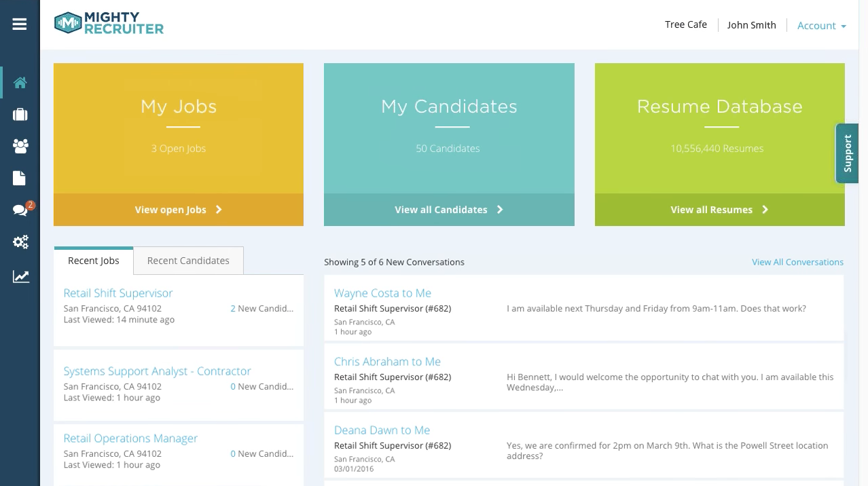The width and height of the screenshot is (868, 486).
Task: Open settings with the gears sidebar icon
Action: pyautogui.click(x=20, y=242)
